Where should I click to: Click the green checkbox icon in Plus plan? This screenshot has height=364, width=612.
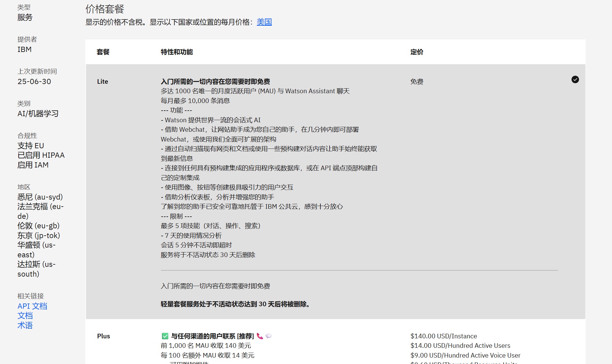coord(165,336)
